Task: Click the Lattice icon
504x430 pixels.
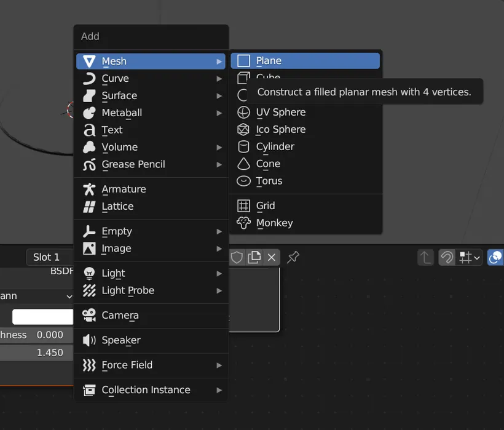Action: 89,207
